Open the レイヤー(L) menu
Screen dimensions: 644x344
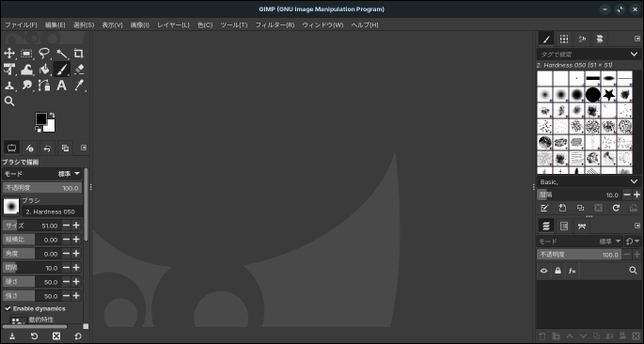click(173, 25)
